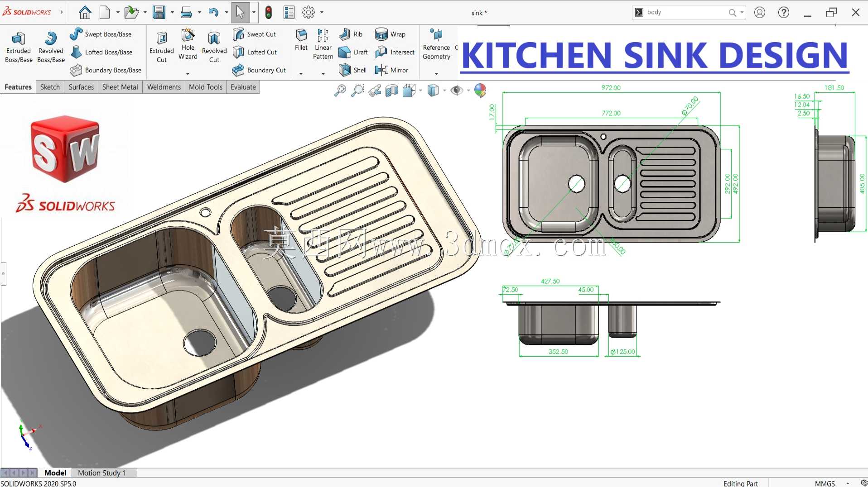Select the Revolved Boss/Base tool

tap(51, 47)
